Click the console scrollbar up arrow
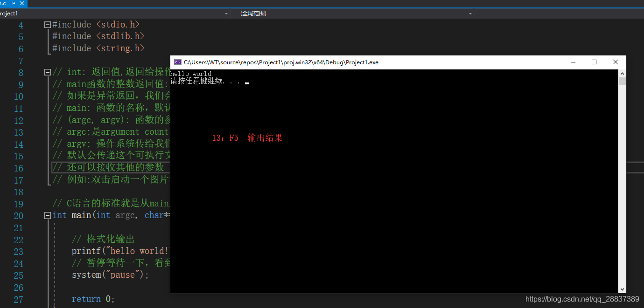This screenshot has height=308, width=644. pyautogui.click(x=622, y=74)
